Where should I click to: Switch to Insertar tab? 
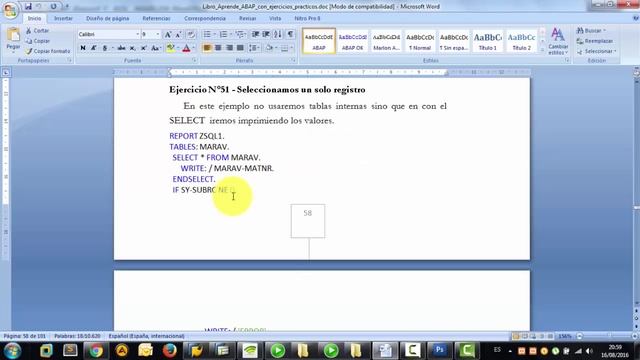(x=63, y=18)
